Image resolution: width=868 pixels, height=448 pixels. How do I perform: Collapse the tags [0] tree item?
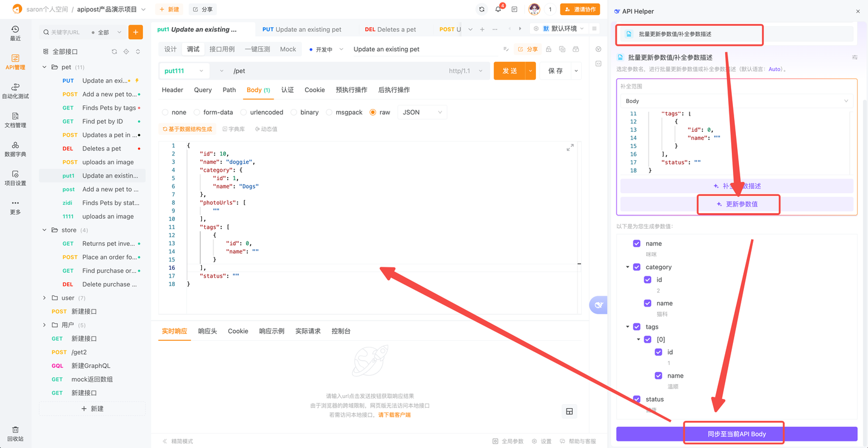pos(638,339)
